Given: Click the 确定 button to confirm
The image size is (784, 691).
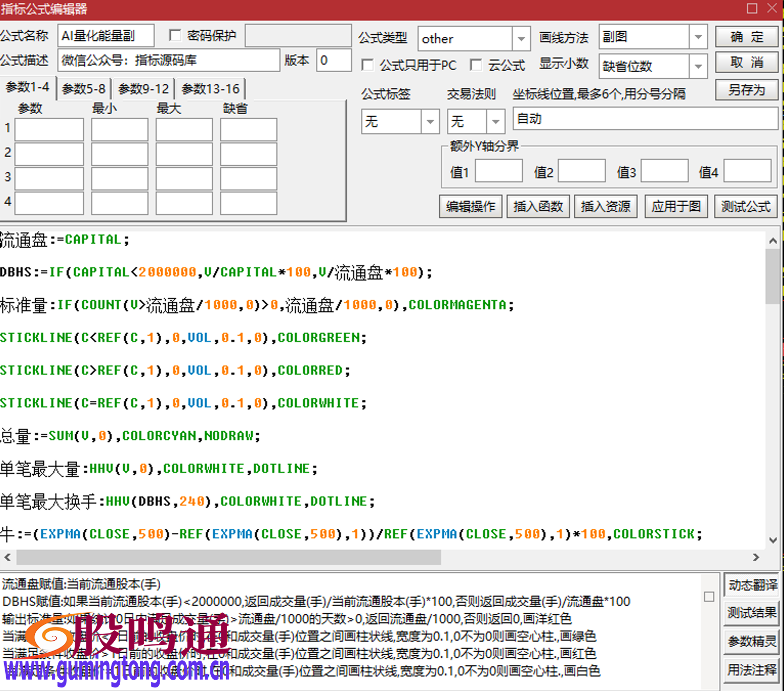Looking at the screenshot, I should point(747,36).
